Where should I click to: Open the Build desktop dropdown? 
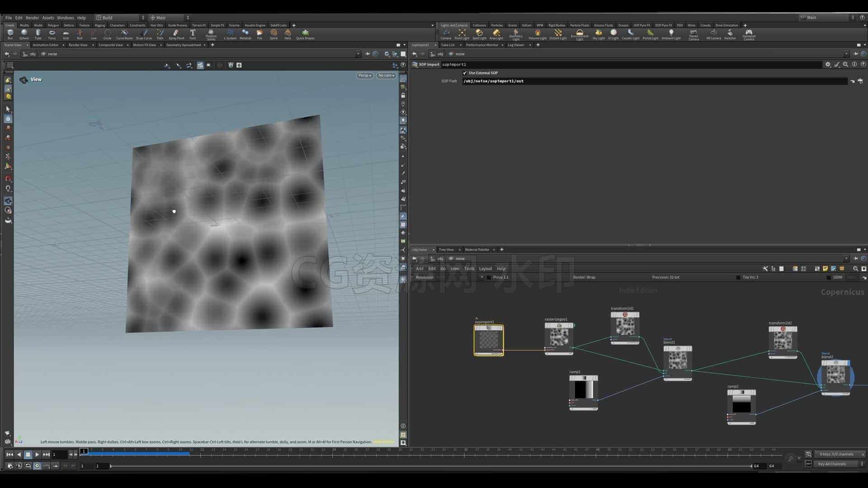tap(121, 18)
